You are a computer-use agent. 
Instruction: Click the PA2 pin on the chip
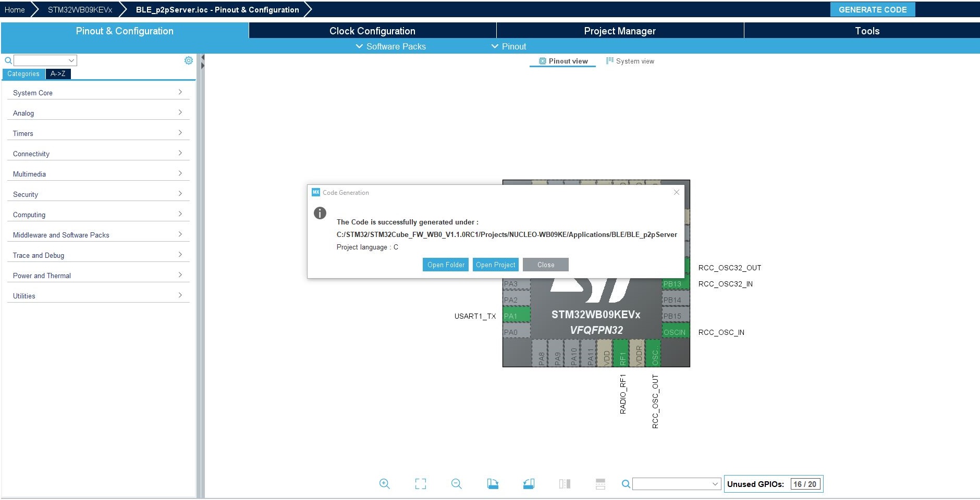click(x=517, y=299)
